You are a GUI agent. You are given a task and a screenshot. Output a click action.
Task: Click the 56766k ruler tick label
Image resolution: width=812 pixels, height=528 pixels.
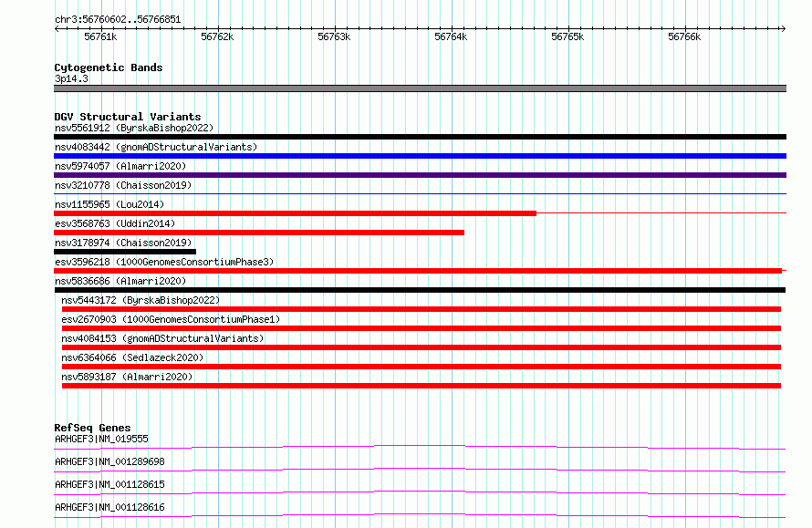pos(684,36)
